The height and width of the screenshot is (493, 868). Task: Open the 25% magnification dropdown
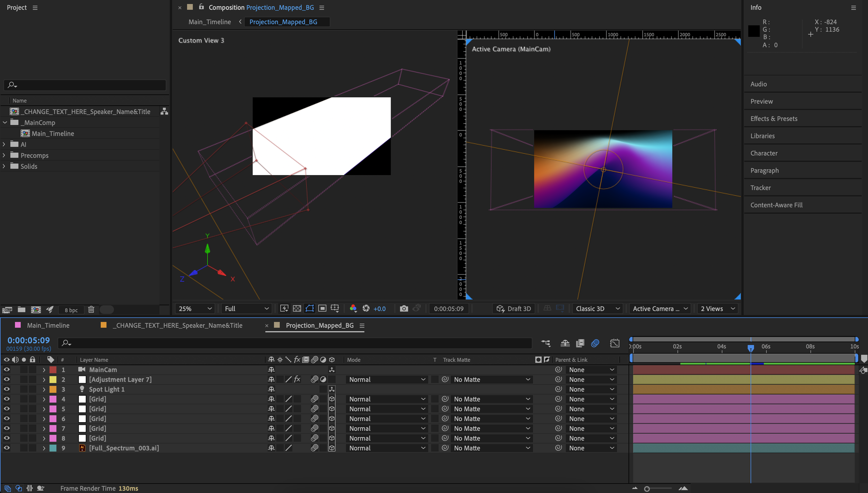coord(195,309)
